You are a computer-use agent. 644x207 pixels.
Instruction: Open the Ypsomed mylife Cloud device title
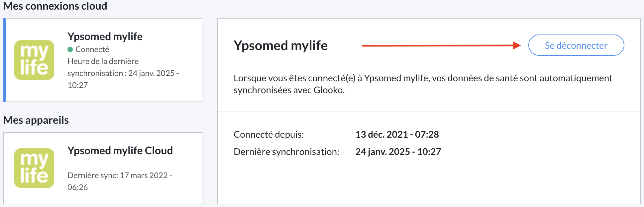(x=120, y=151)
